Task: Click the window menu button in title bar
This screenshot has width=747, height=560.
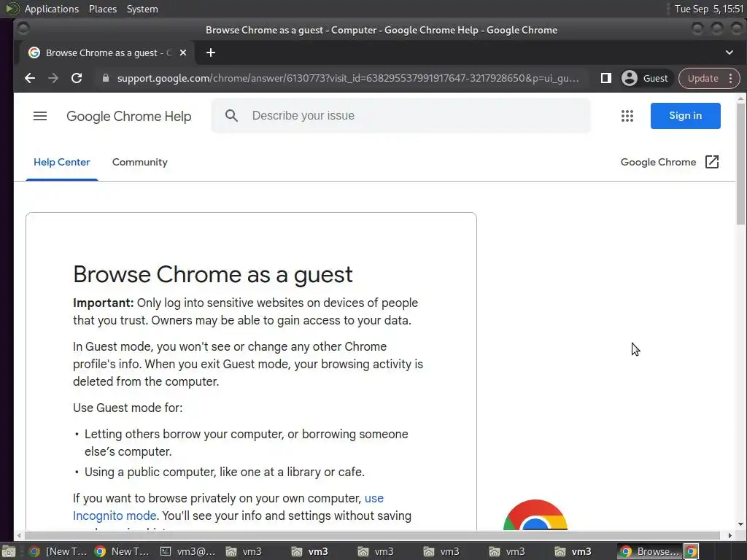Action: [23, 29]
